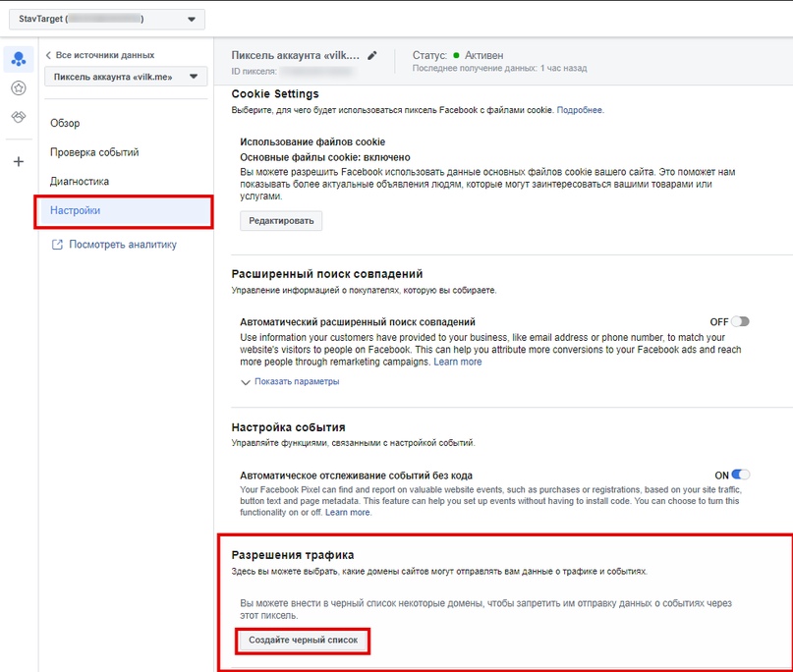Open Подробнее link in Cookie Settings

coord(580,110)
